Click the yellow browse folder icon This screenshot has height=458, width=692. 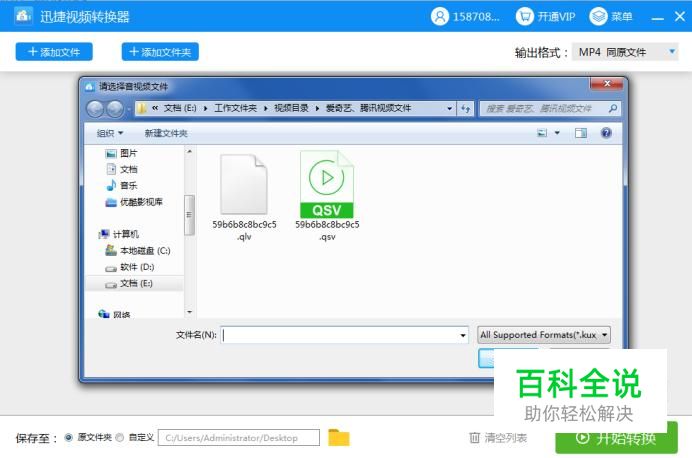338,438
